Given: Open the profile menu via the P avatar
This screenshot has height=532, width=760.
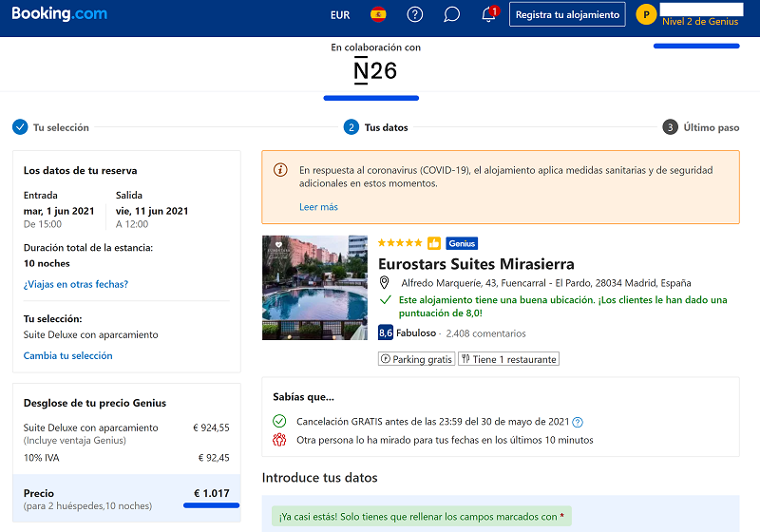Looking at the screenshot, I should (x=646, y=14).
